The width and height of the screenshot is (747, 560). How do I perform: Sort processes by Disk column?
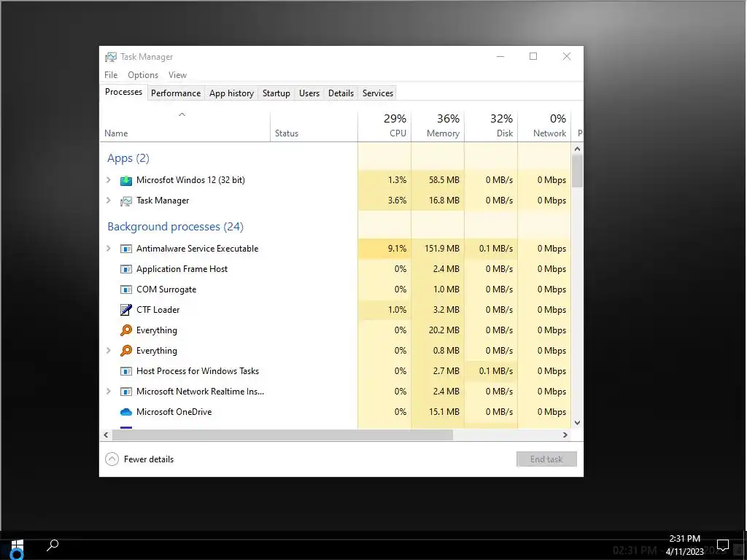pyautogui.click(x=491, y=126)
